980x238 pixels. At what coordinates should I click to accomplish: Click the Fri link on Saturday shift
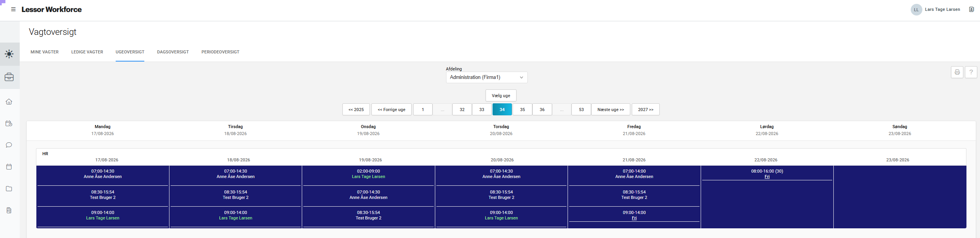click(767, 177)
